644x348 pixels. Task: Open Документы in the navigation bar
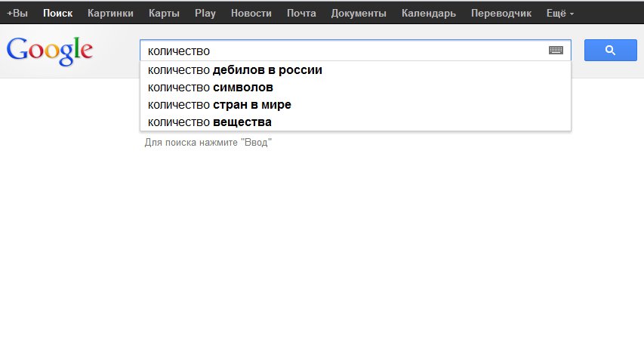[x=359, y=13]
